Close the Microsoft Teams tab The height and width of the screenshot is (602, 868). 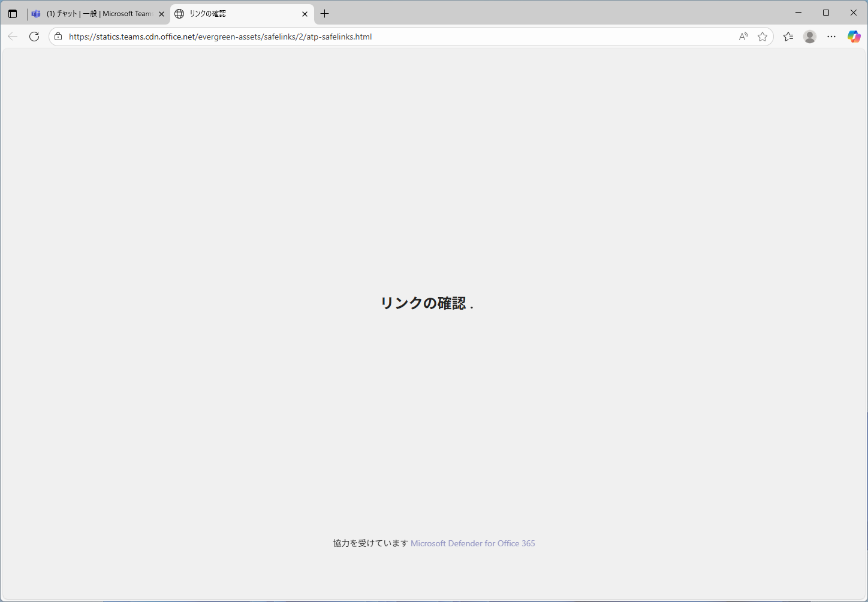coord(161,13)
